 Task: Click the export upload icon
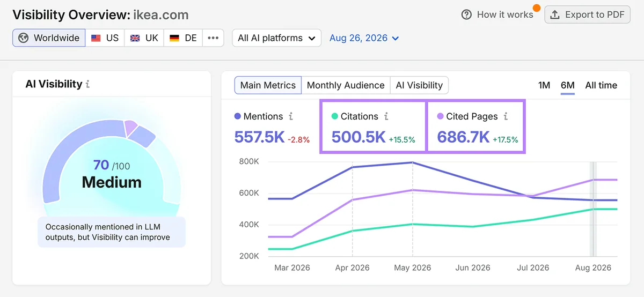click(555, 14)
